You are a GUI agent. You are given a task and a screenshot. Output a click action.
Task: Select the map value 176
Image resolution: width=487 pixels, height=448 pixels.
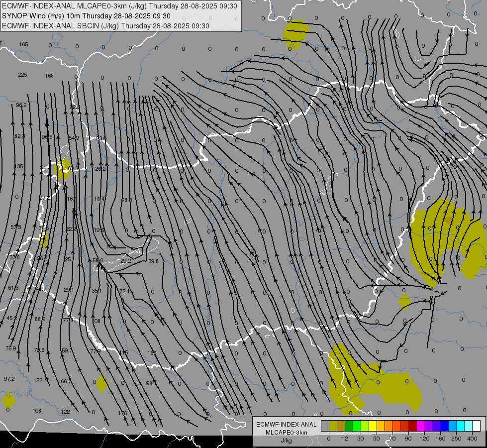tap(123, 413)
